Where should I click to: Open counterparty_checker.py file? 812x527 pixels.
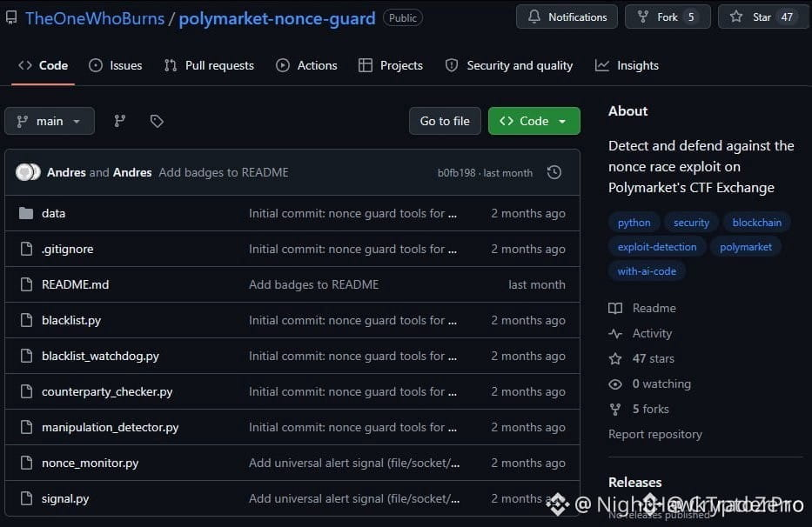107,392
